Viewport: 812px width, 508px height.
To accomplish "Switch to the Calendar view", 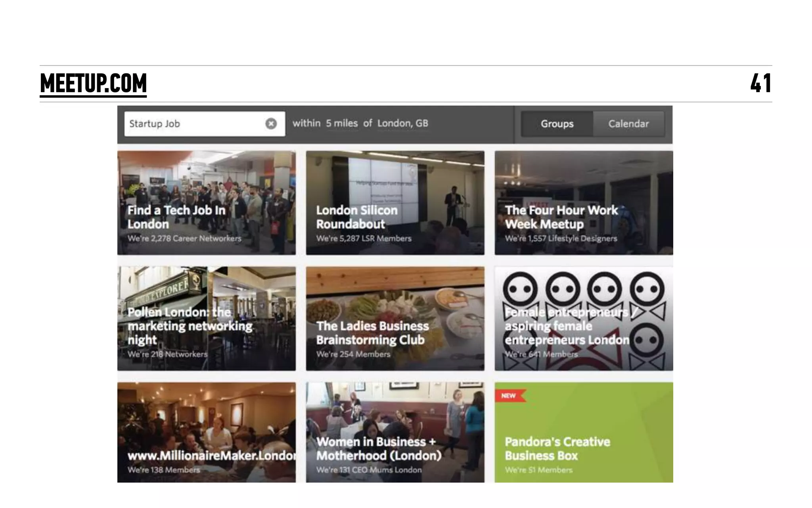I will click(x=628, y=124).
